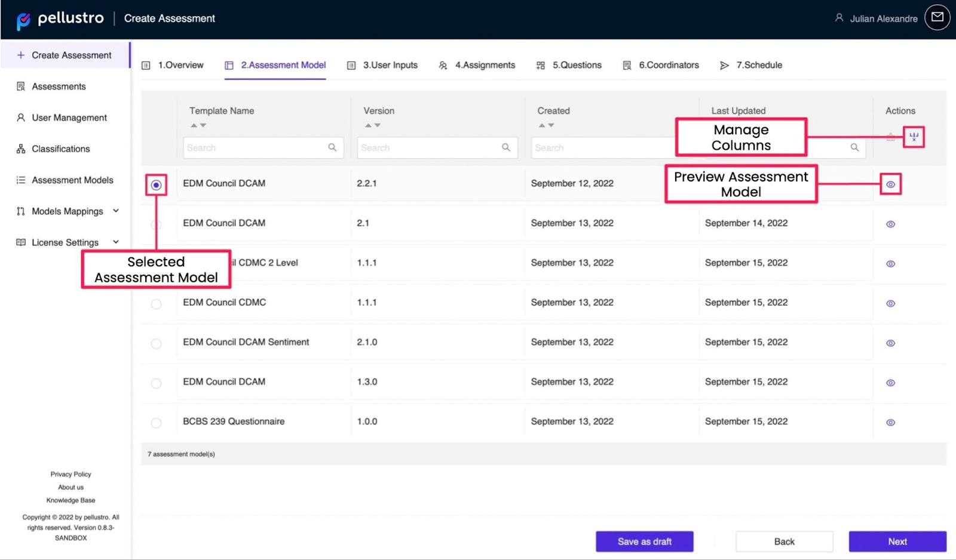Image resolution: width=956 pixels, height=560 pixels.
Task: Click the 1.Overview tab icon
Action: click(146, 66)
